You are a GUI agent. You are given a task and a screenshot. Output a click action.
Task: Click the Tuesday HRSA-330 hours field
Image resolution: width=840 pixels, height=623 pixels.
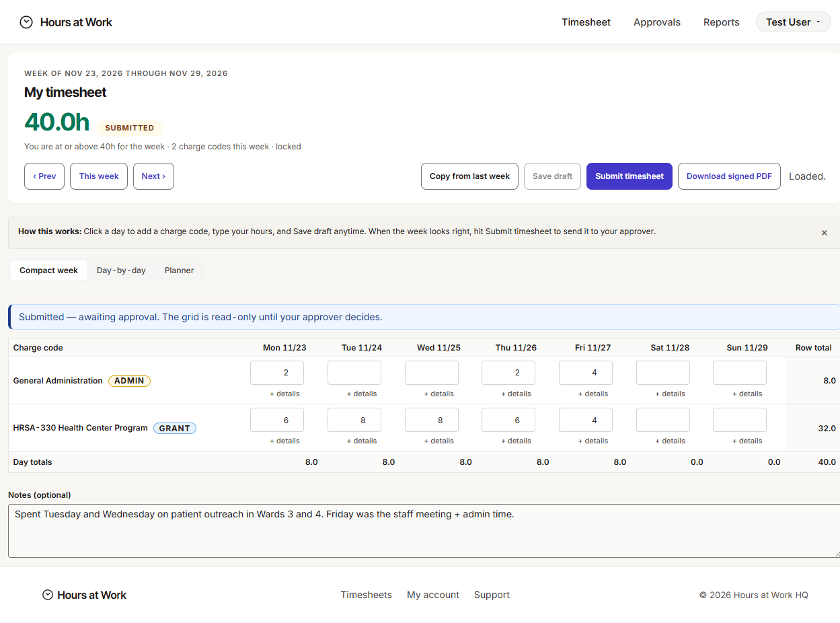(354, 420)
